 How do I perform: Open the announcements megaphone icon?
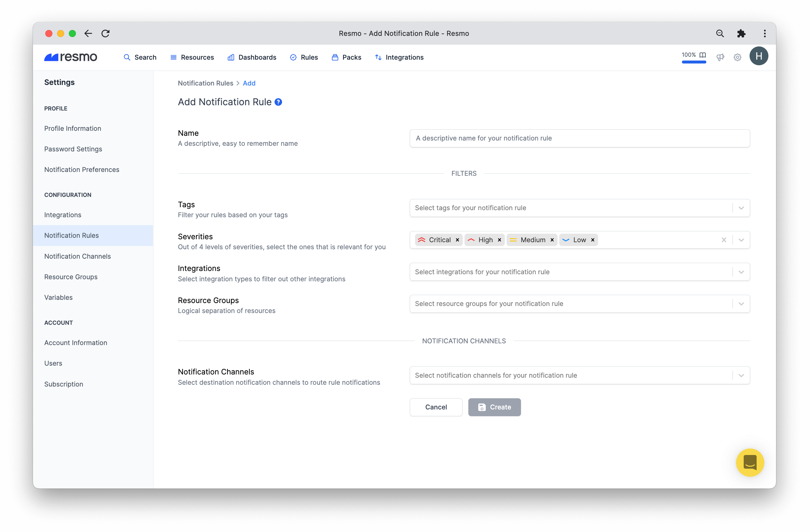tap(720, 57)
